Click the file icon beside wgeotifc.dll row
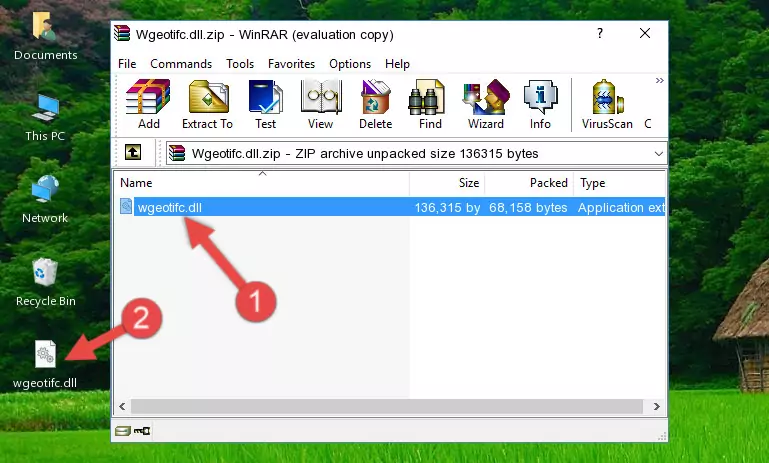Screen dimensions: 769x463 coord(126,206)
